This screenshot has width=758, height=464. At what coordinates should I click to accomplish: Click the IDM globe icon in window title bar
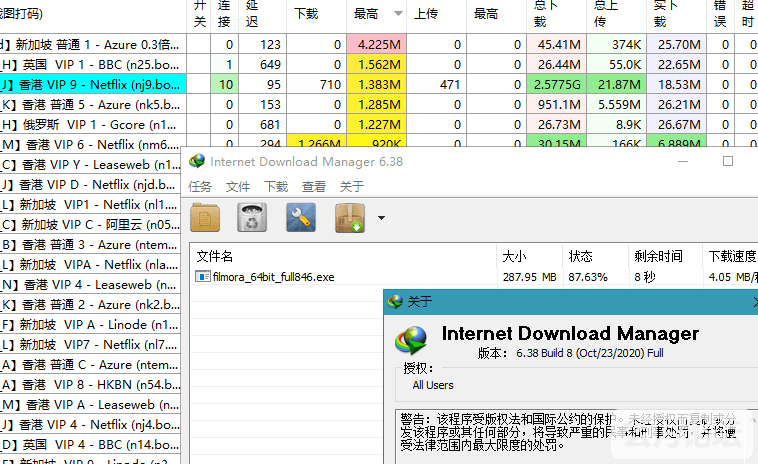tap(197, 161)
